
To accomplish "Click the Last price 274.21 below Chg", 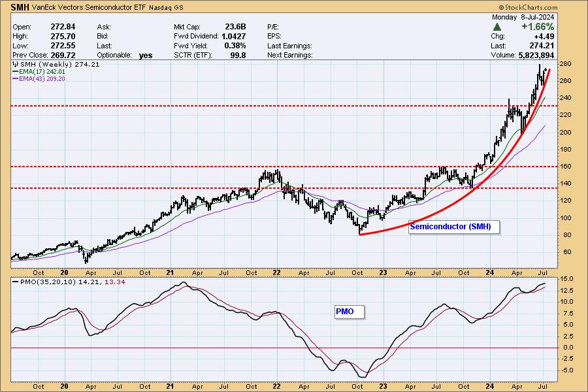I will (x=541, y=46).
